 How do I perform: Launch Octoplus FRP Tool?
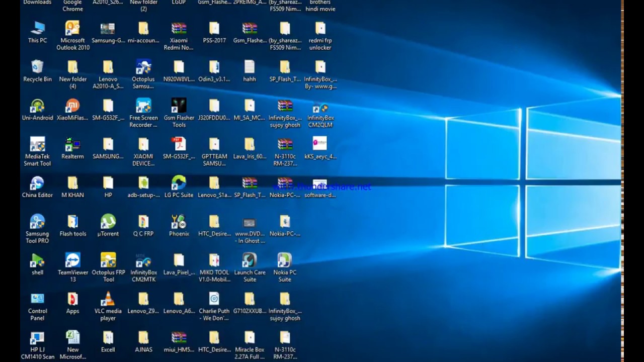[108, 267]
